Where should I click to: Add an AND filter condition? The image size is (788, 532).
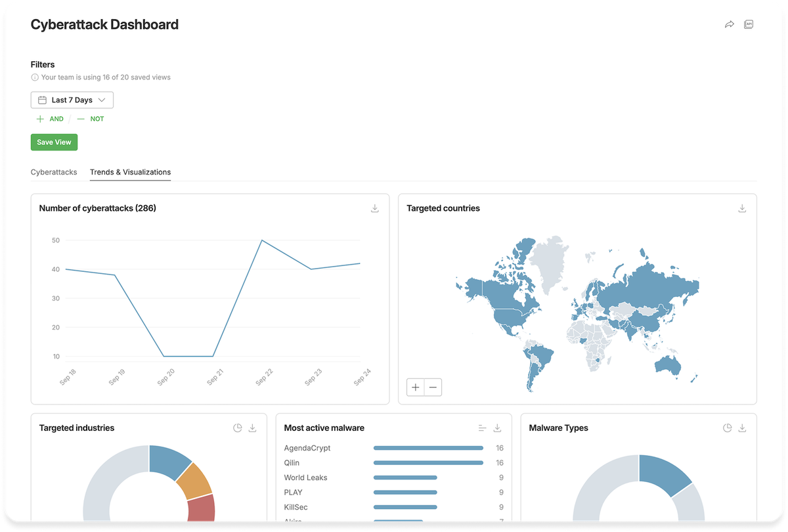tap(51, 119)
